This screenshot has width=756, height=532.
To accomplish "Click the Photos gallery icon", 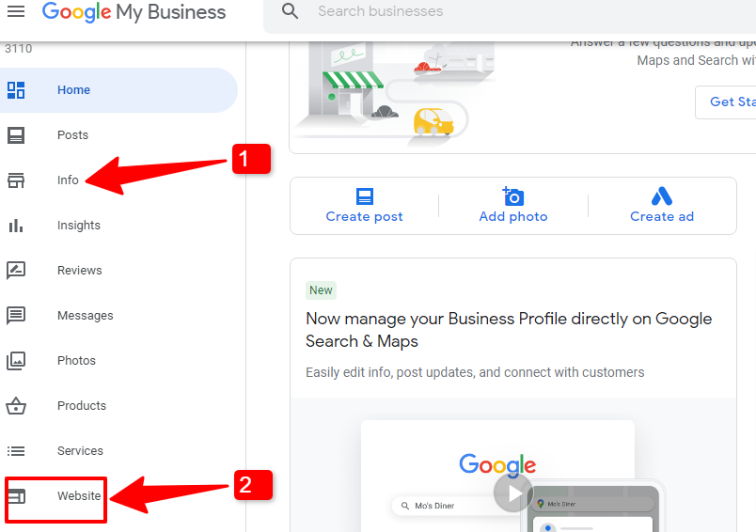I will tap(16, 361).
